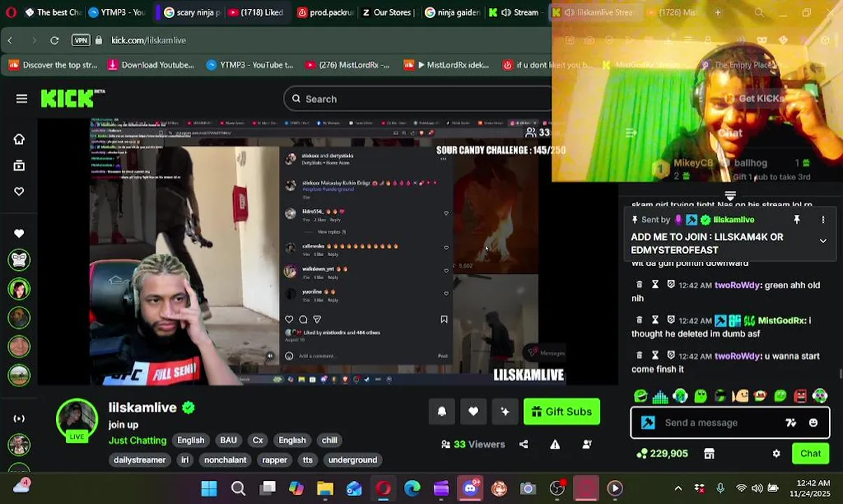Click the Kick Search field
Screen dimensions: 843x504
click(x=419, y=99)
